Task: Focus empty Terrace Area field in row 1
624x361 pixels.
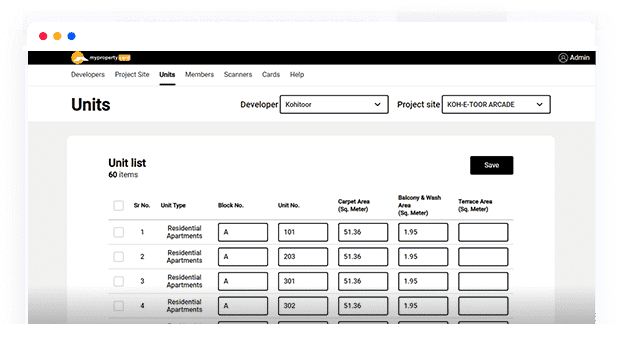Action: (483, 232)
